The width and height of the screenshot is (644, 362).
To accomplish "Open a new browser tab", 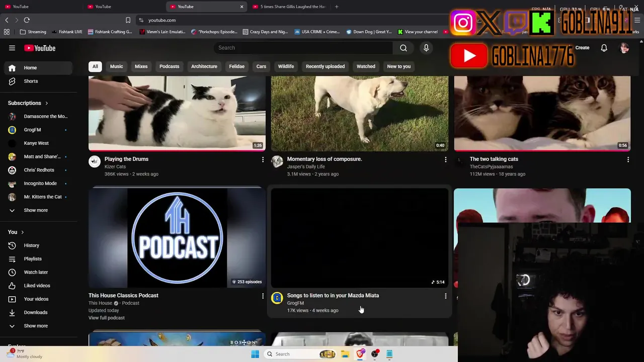I will pos(337,7).
